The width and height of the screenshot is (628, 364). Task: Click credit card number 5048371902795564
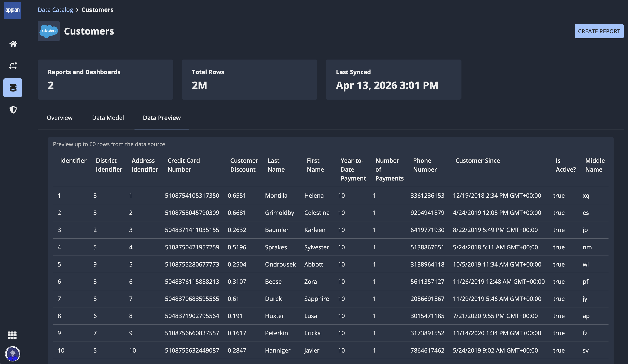pyautogui.click(x=192, y=316)
